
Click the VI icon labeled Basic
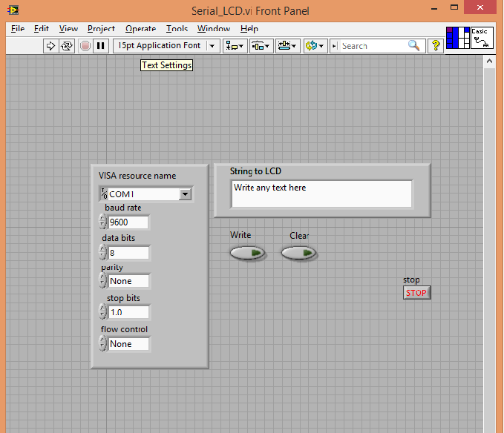(x=482, y=38)
